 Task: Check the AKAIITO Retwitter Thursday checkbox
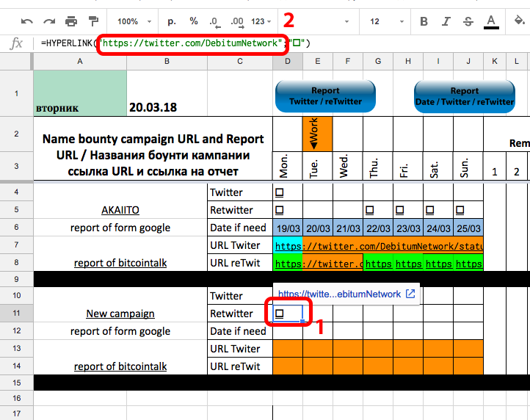(x=369, y=210)
